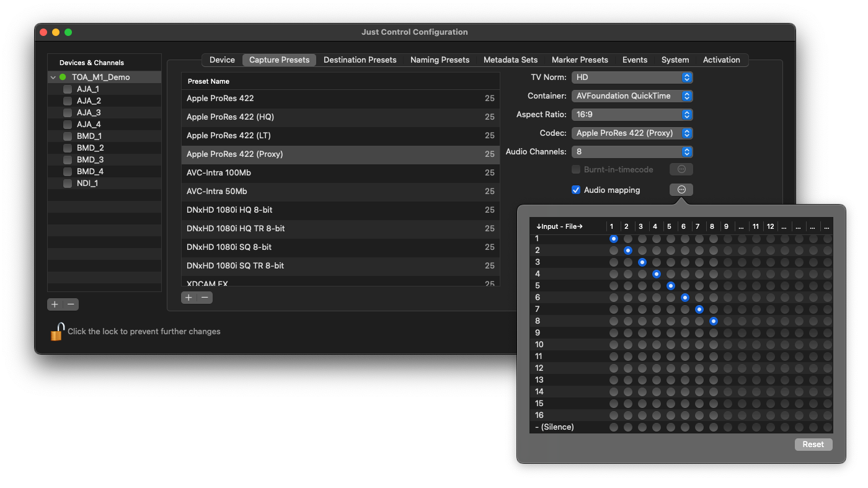This screenshot has width=868, height=488.
Task: Select the DNxHD 1080i SQ 8-bit preset
Action: tap(340, 247)
